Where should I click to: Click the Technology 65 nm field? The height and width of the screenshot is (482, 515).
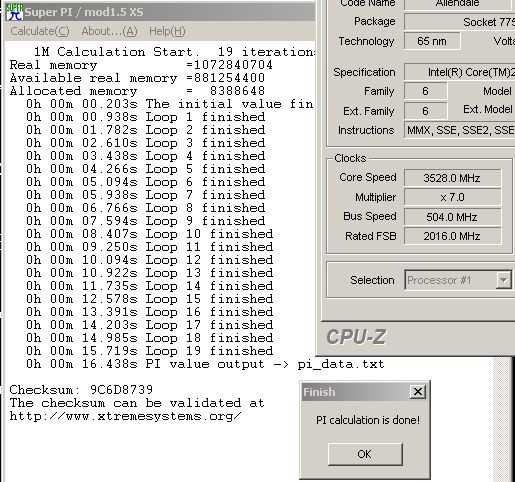[432, 41]
